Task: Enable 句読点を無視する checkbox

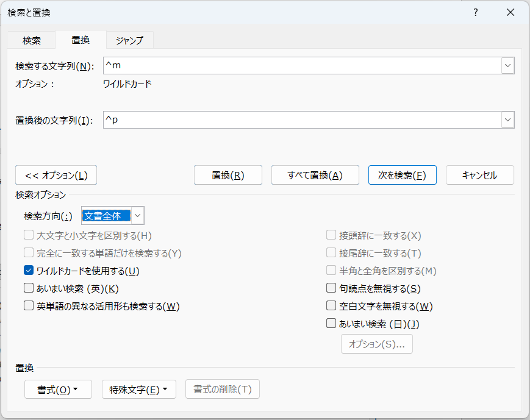Action: point(331,288)
